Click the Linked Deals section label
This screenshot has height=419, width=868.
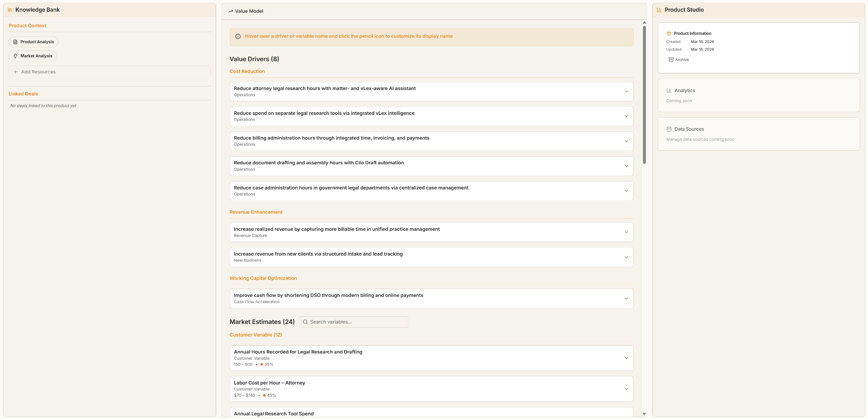[x=24, y=94]
